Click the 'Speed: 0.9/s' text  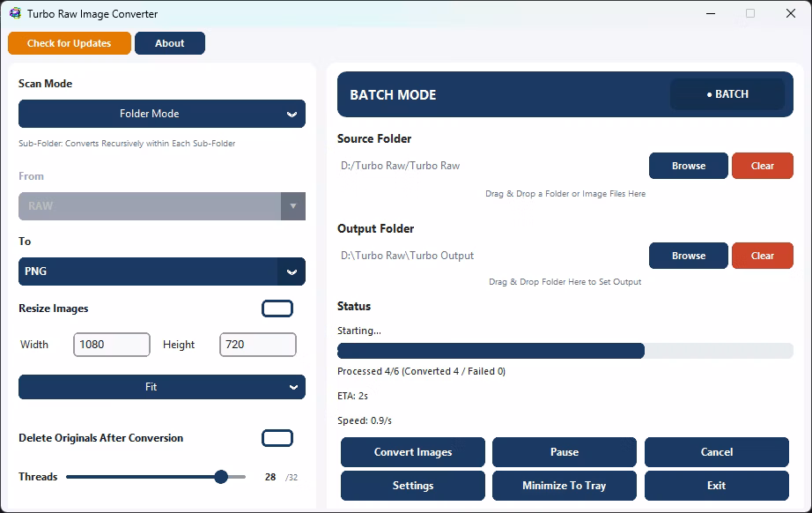365,420
